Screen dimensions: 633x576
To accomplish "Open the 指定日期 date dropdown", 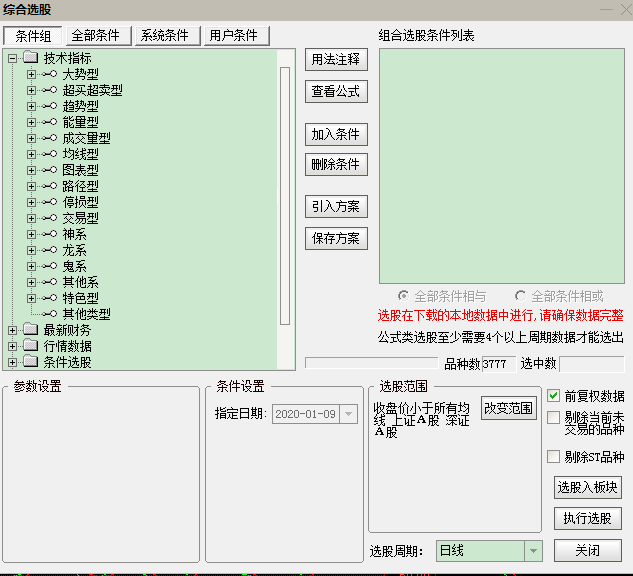I will [x=348, y=414].
